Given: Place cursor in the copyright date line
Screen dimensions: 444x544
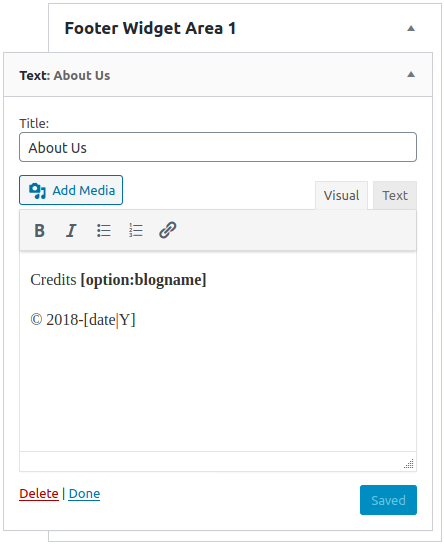Looking at the screenshot, I should point(83,320).
